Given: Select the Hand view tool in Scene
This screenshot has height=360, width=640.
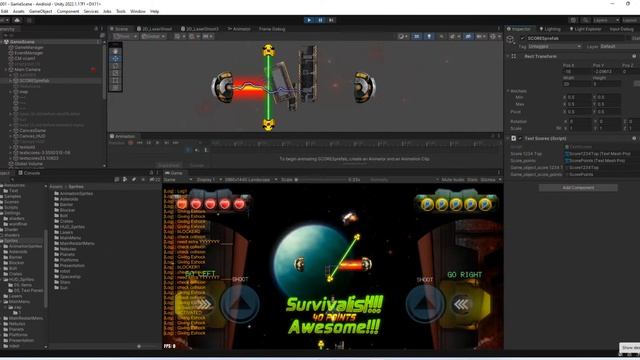Looking at the screenshot, I should (x=116, y=51).
